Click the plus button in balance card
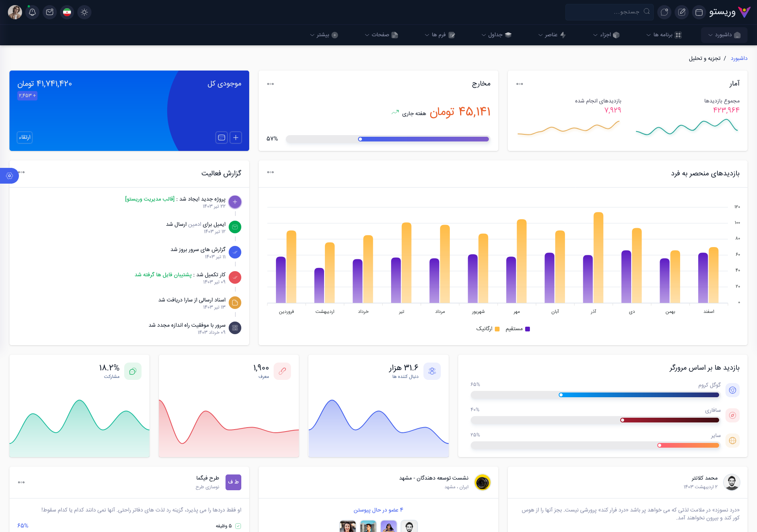 point(236,138)
